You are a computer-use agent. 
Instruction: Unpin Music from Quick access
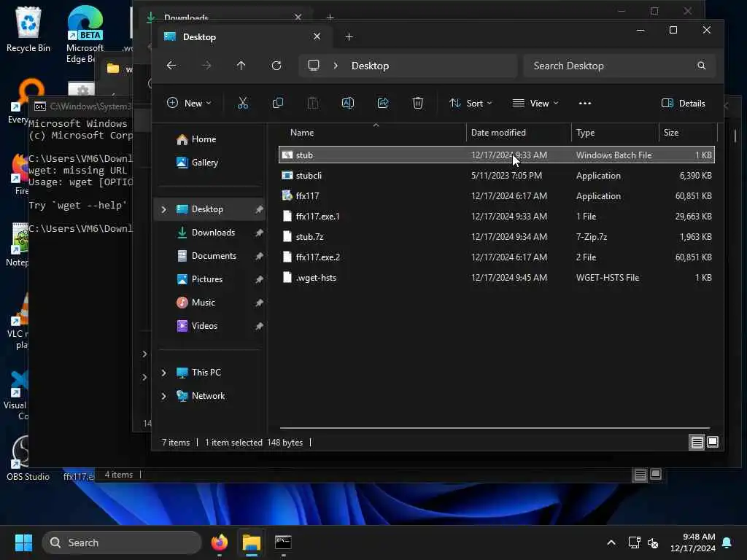[259, 303]
